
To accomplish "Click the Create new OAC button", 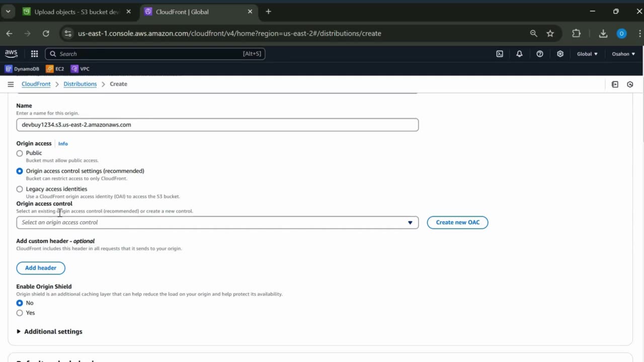I will (x=457, y=222).
